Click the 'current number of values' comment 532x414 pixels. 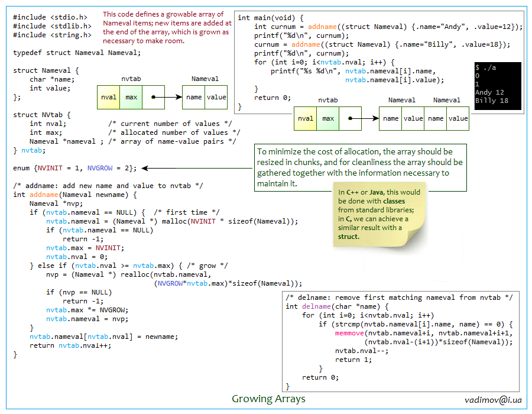click(x=170, y=124)
